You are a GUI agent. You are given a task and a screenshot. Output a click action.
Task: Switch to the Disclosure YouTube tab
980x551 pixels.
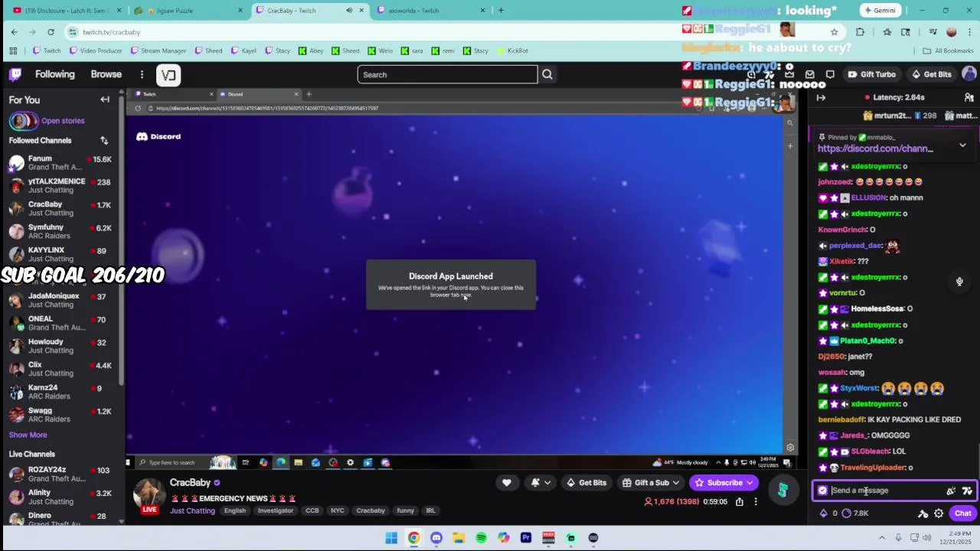pyautogui.click(x=68, y=10)
